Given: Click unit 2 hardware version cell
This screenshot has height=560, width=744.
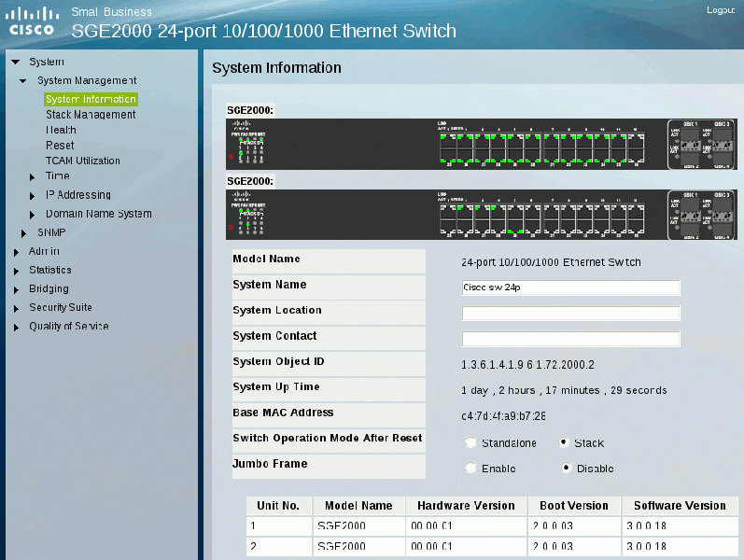Looking at the screenshot, I should (x=466, y=546).
